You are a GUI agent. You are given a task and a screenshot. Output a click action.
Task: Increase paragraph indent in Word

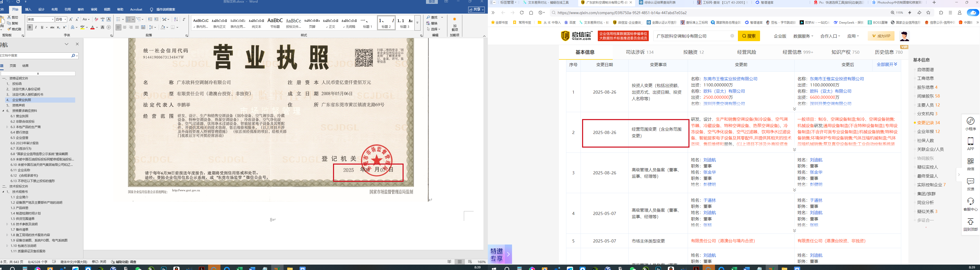(x=156, y=19)
